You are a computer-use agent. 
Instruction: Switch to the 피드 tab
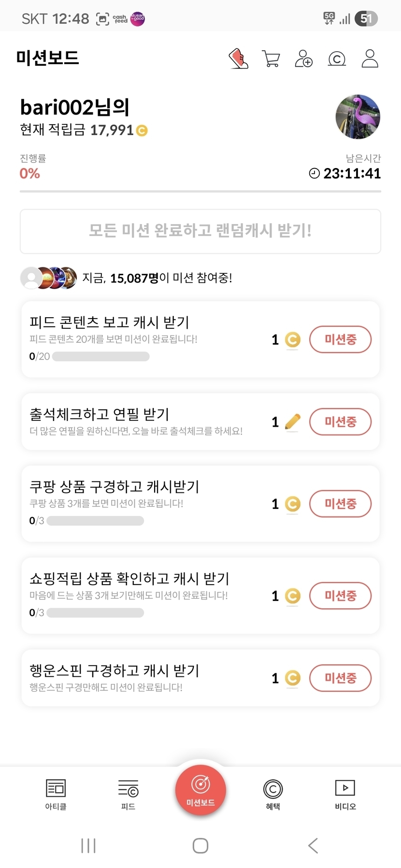coord(128,794)
